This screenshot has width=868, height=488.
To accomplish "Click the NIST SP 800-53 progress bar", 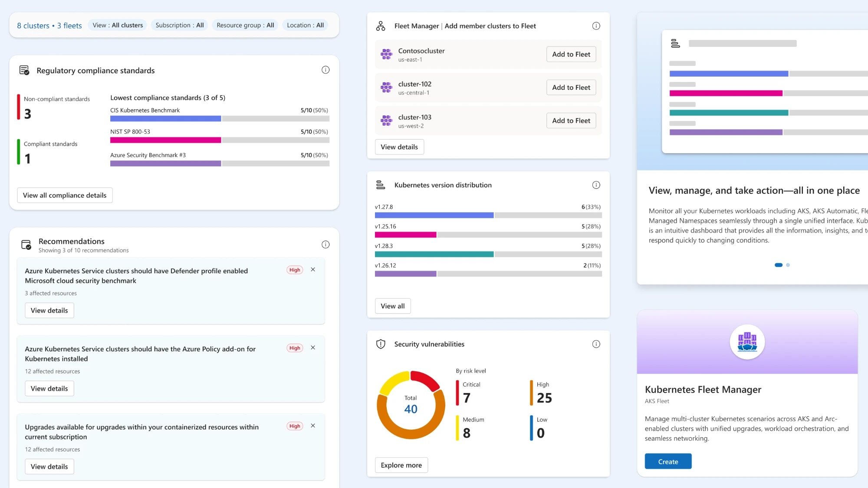I will pos(220,140).
